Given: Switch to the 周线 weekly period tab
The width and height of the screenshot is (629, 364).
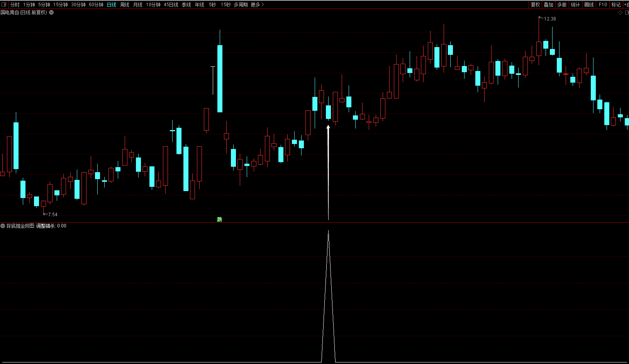Looking at the screenshot, I should (125, 5).
